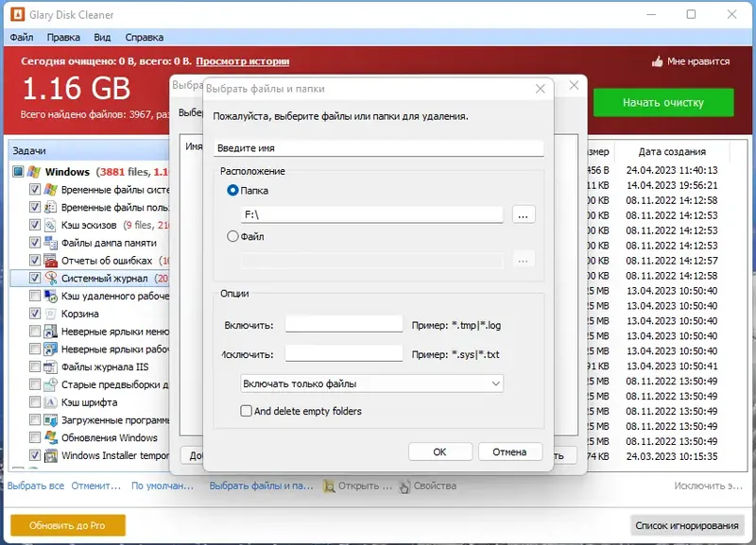Viewport: 756px width, 545px height.
Task: Click the date cell 24.03.2023 10:15:35
Action: pos(672,456)
